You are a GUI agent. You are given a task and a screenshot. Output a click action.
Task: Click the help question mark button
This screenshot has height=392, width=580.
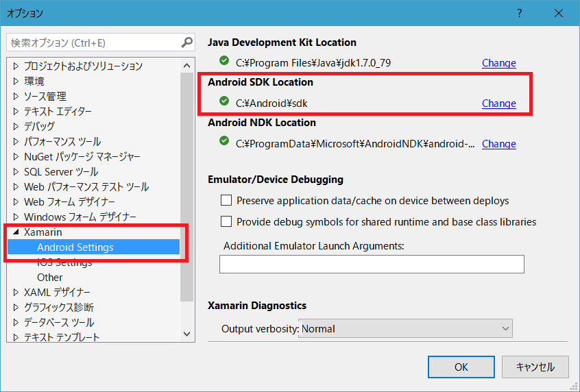(x=520, y=13)
